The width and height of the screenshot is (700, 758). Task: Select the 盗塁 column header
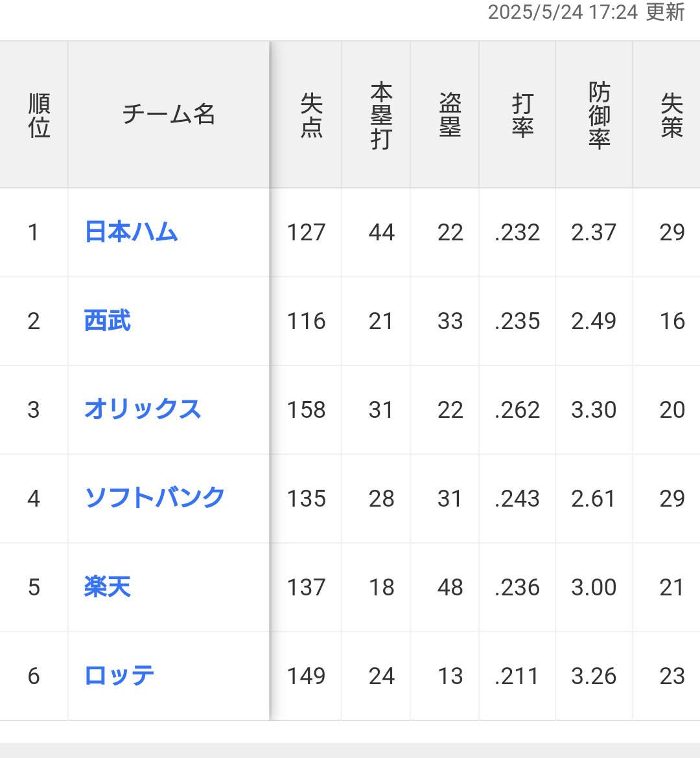point(450,115)
